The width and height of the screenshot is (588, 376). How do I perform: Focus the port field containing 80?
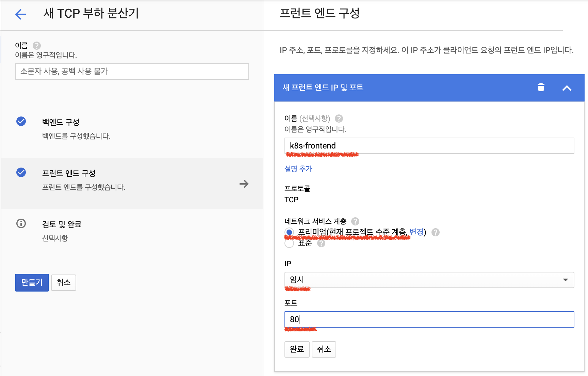(x=429, y=319)
